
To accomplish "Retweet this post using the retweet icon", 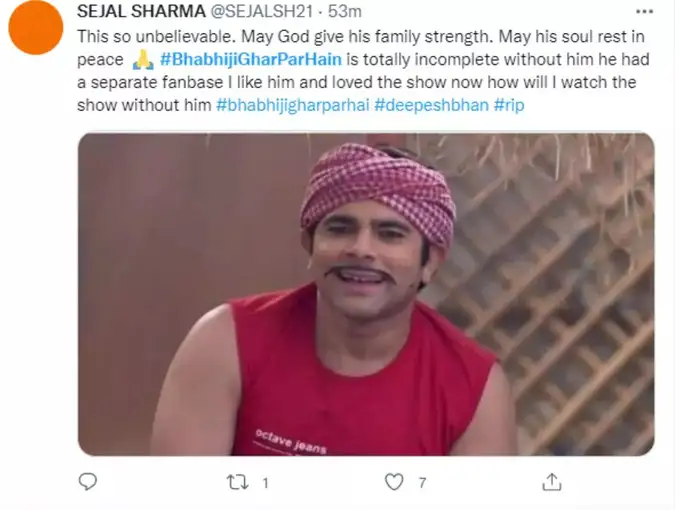I will (x=238, y=482).
